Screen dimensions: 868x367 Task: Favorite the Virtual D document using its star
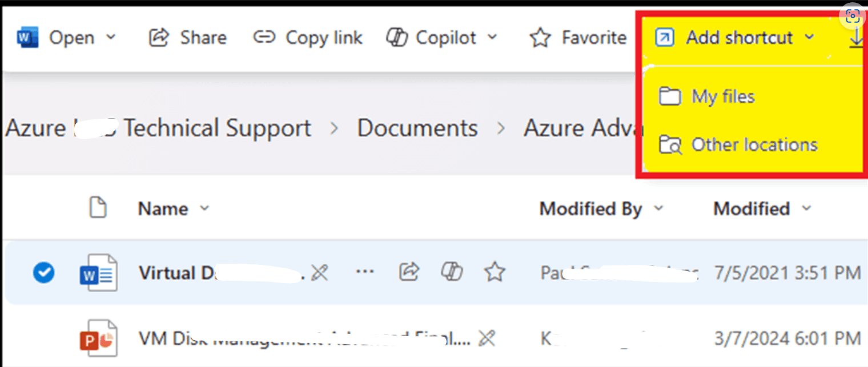(495, 272)
